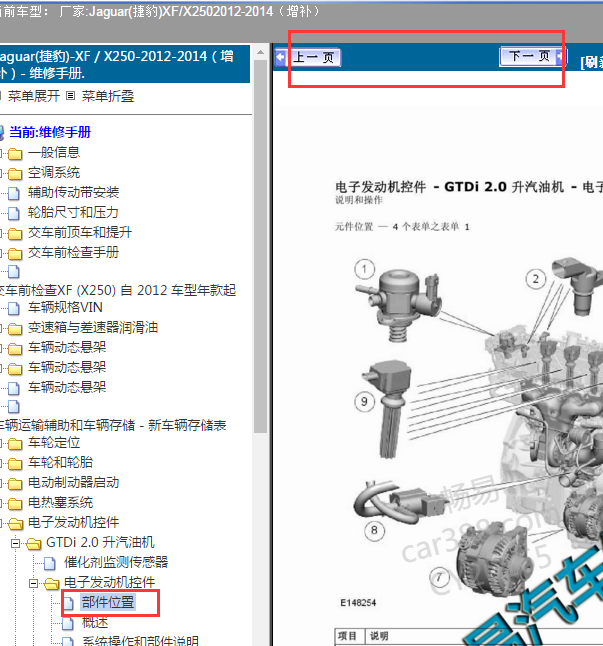
Task: Open the 车轮定位 folder
Action: (x=54, y=442)
